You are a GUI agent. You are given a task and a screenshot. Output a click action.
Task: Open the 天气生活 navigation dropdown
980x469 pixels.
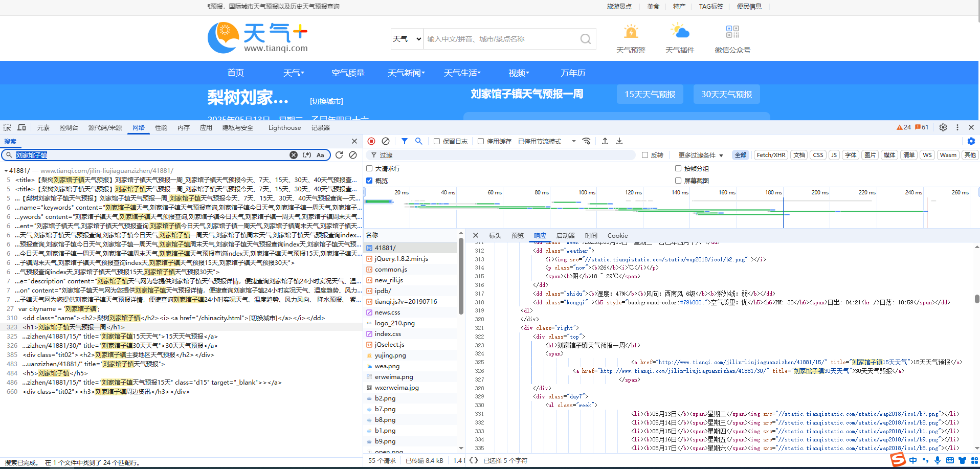point(462,73)
